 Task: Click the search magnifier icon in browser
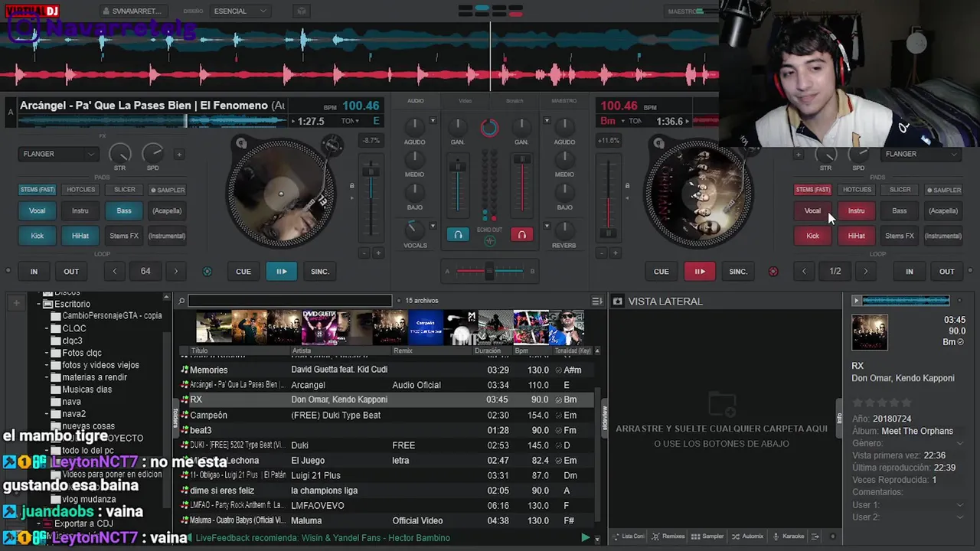click(181, 301)
